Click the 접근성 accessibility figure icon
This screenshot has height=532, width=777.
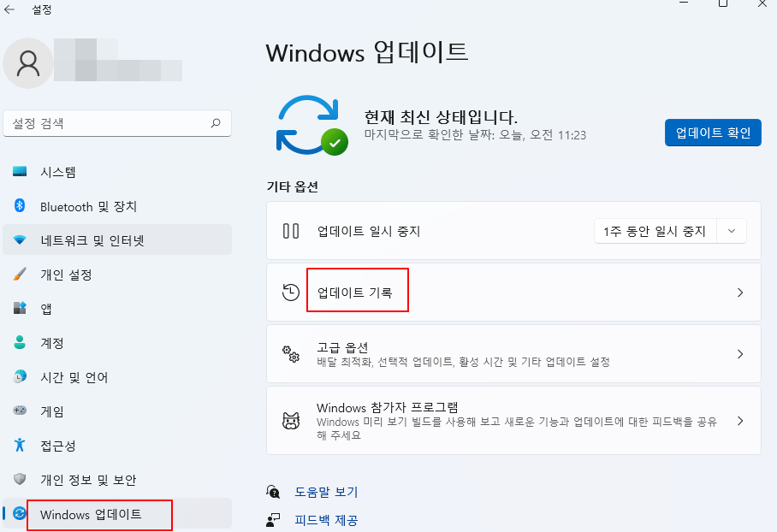20,445
